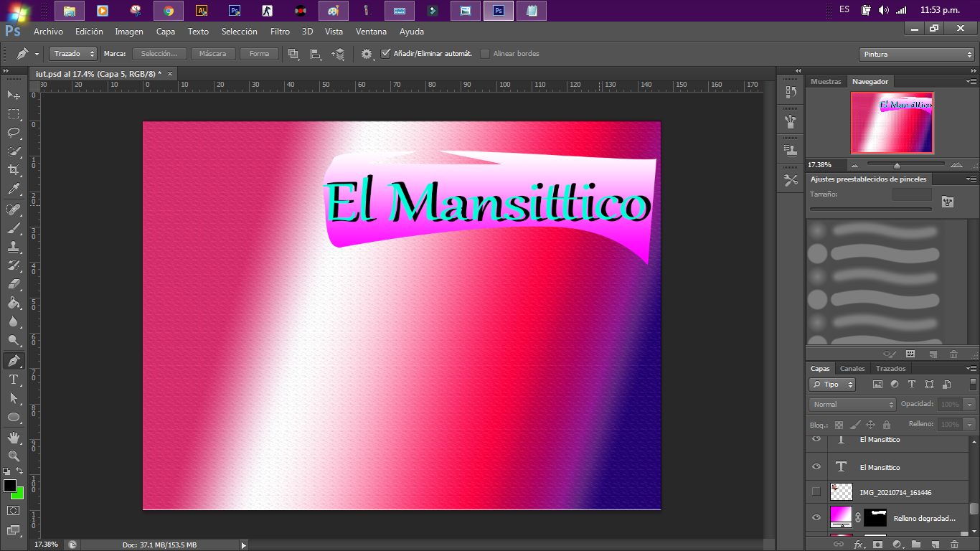The width and height of the screenshot is (980, 551).
Task: Open path alignment icon in options bar
Action: point(316,54)
